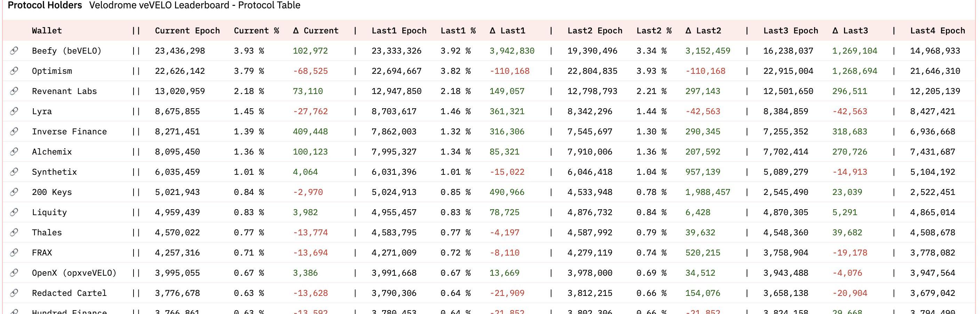Select the 200 Keys wallet name
Image resolution: width=980 pixels, height=314 pixels.
click(52, 192)
